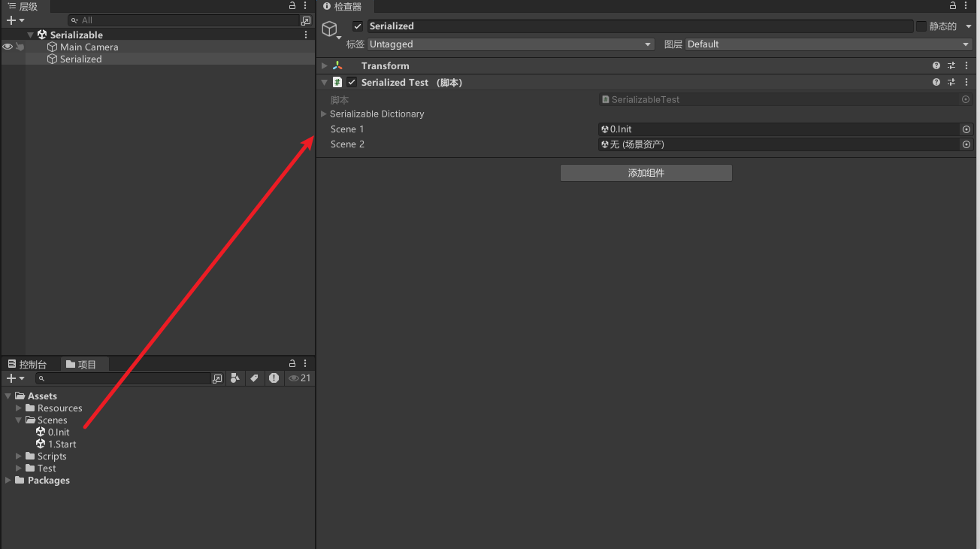Viewport: 980px width, 549px height.
Task: Open Serialized Test component options menu
Action: 966,83
